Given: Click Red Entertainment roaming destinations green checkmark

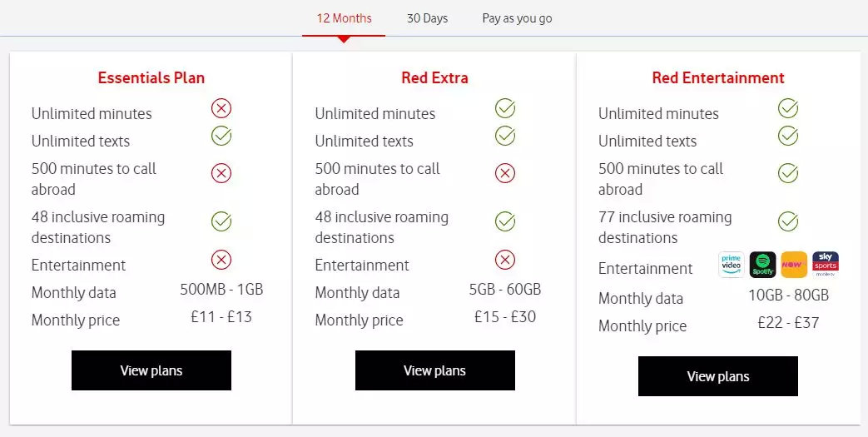Looking at the screenshot, I should pyautogui.click(x=788, y=221).
